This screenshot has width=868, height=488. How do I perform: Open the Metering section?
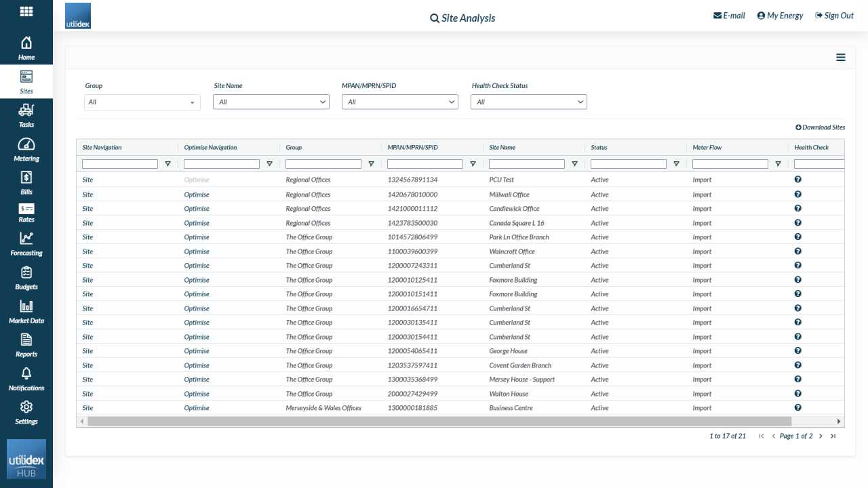coord(26,148)
